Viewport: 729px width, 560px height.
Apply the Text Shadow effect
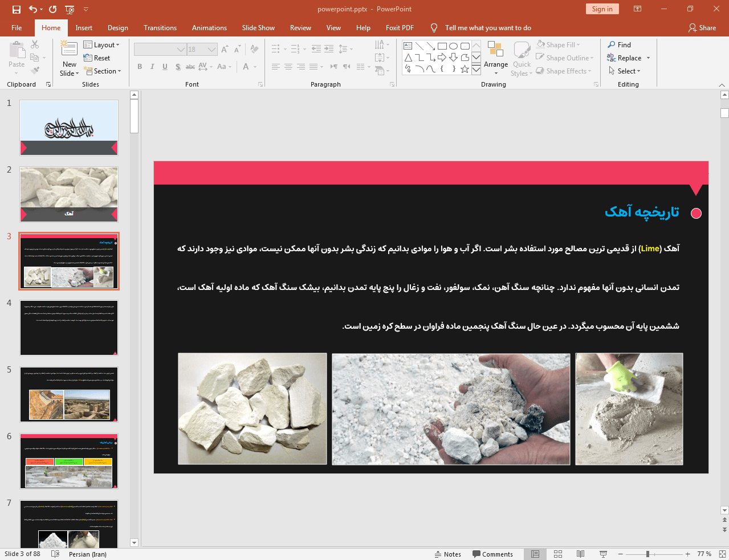tap(178, 67)
